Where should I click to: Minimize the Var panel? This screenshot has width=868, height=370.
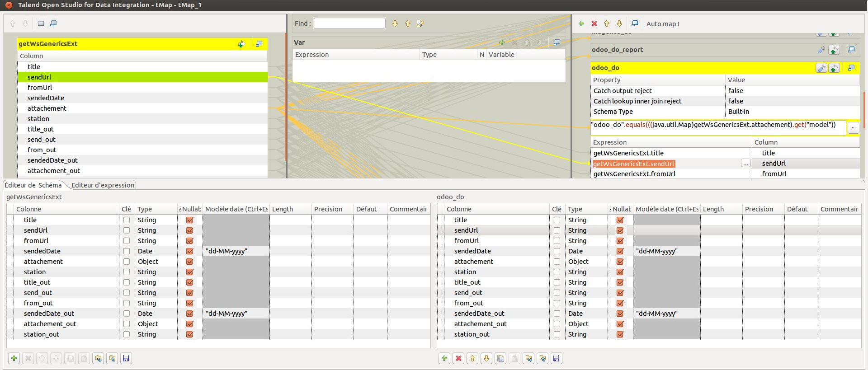[557, 42]
